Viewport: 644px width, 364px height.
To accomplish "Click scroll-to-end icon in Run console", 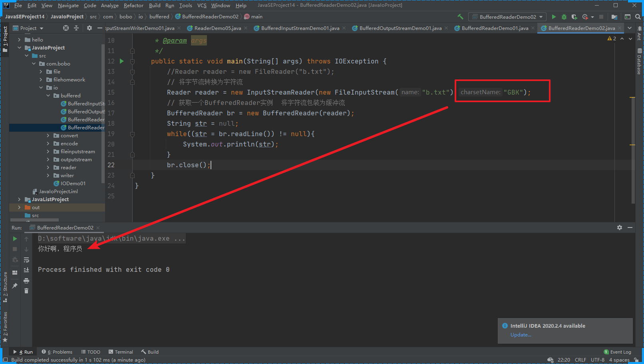I will 26,270.
